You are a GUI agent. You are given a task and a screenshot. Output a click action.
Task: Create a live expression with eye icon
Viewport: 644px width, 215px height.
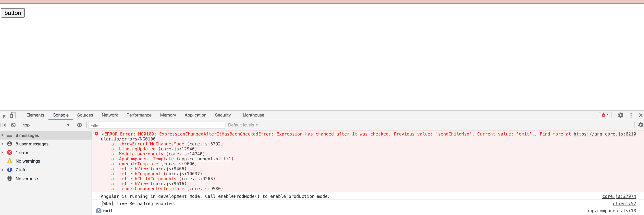pyautogui.click(x=79, y=125)
